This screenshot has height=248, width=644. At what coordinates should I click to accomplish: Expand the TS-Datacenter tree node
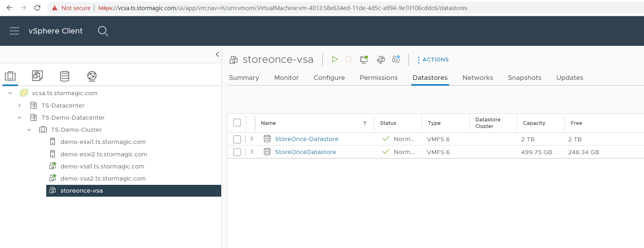[x=19, y=106]
